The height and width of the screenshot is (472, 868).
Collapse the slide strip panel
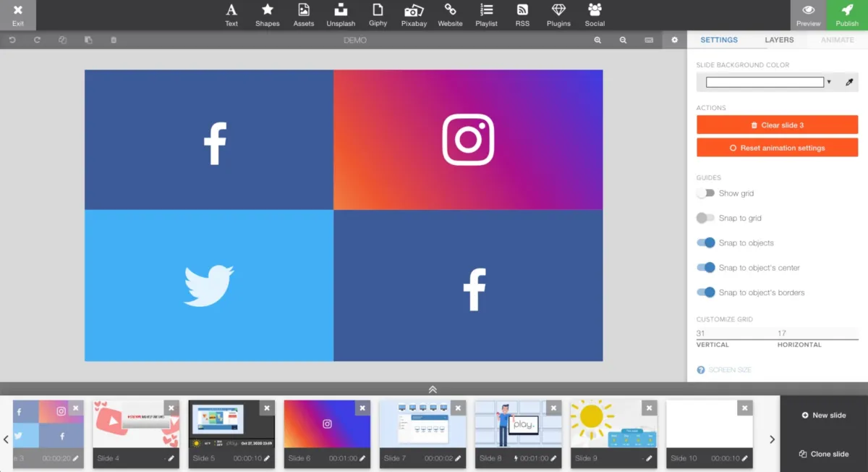point(433,389)
